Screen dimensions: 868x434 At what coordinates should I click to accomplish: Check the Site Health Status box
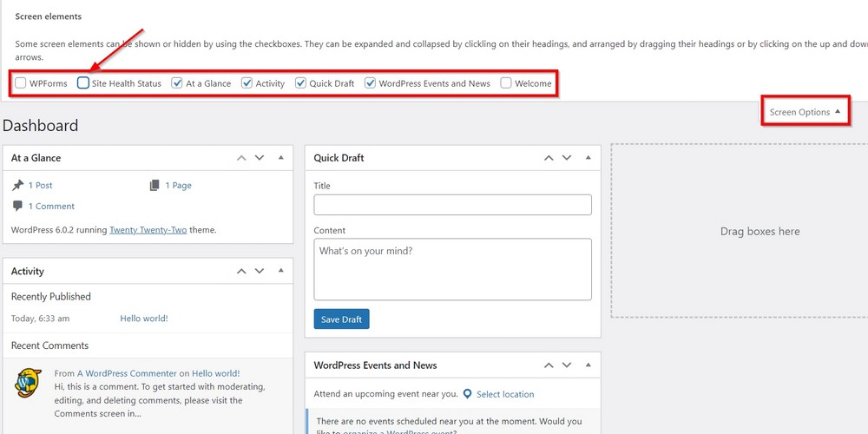(x=83, y=83)
